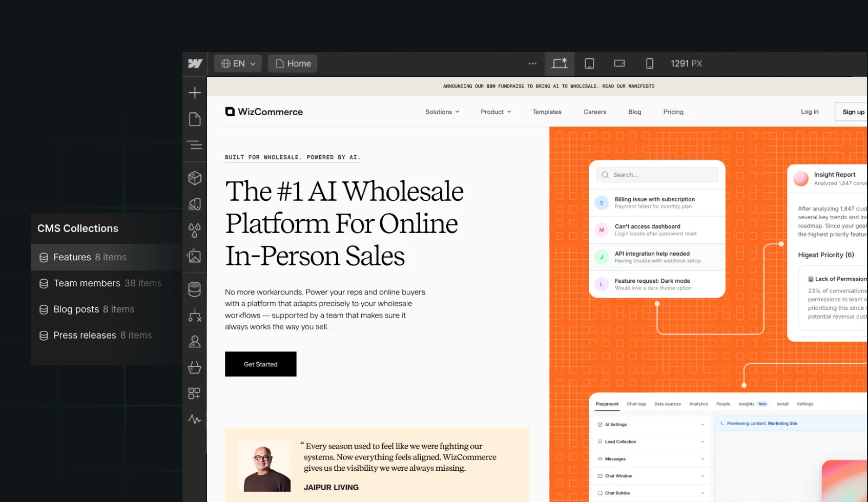The width and height of the screenshot is (868, 502).
Task: Open the Blog nav link
Action: 635,112
